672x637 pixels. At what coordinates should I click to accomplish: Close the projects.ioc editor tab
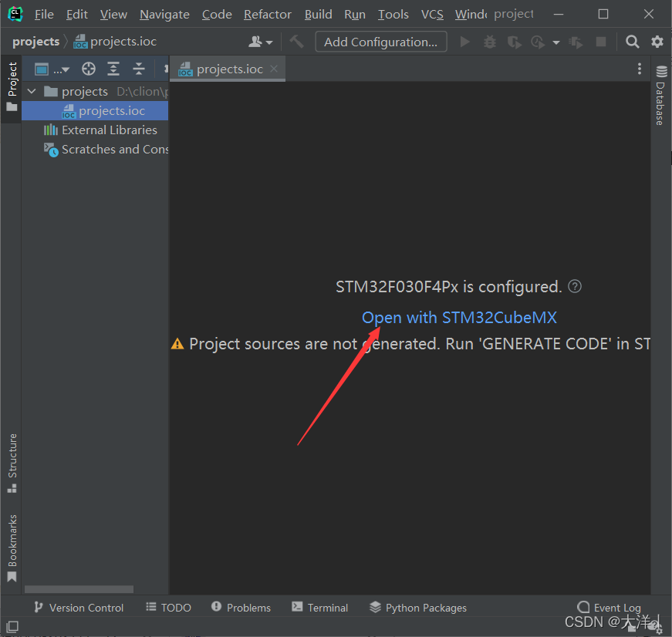pos(275,69)
